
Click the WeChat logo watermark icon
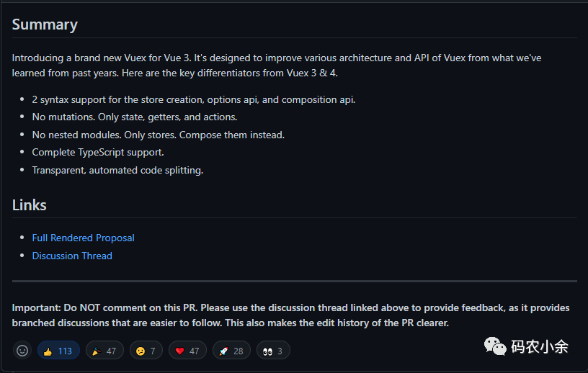point(495,347)
